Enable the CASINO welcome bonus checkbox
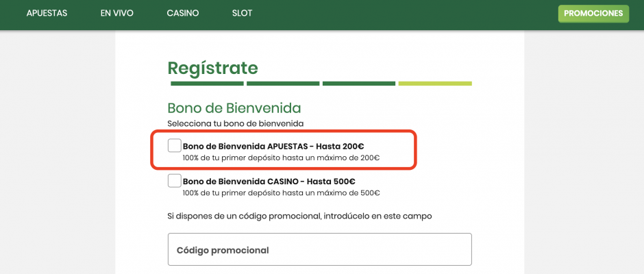Viewport: 644px width, 274px height. pyautogui.click(x=175, y=181)
